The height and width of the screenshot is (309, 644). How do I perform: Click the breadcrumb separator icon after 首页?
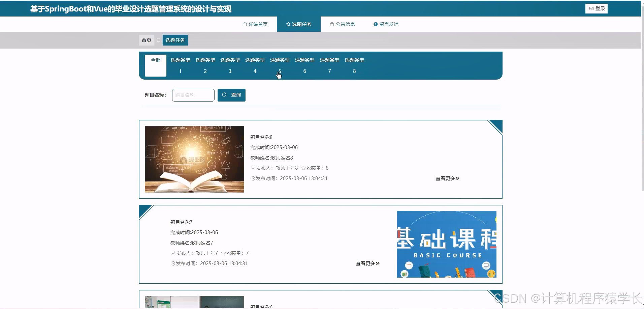[x=158, y=40]
